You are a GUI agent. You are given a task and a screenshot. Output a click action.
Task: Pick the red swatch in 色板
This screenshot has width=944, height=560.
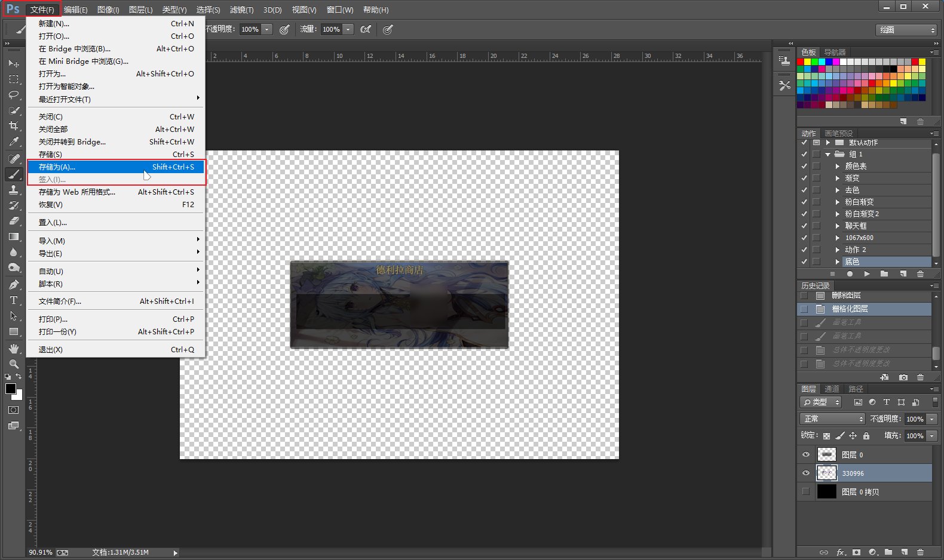(801, 62)
